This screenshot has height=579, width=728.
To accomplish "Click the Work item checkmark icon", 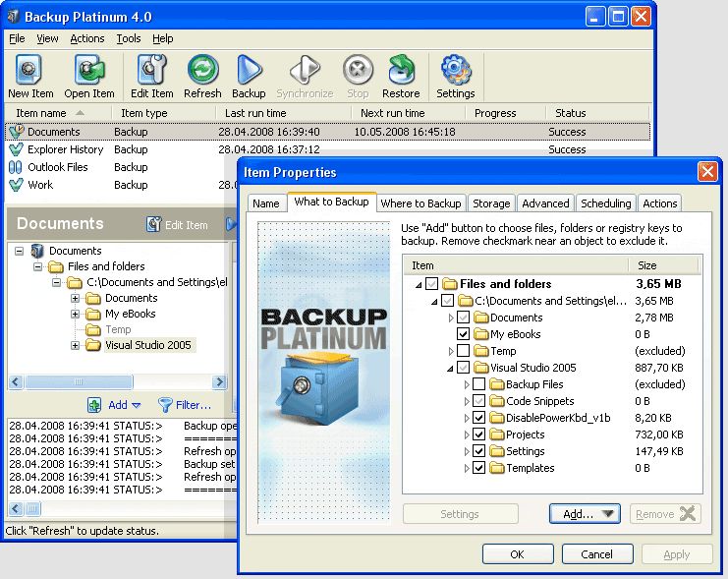I will 16,185.
